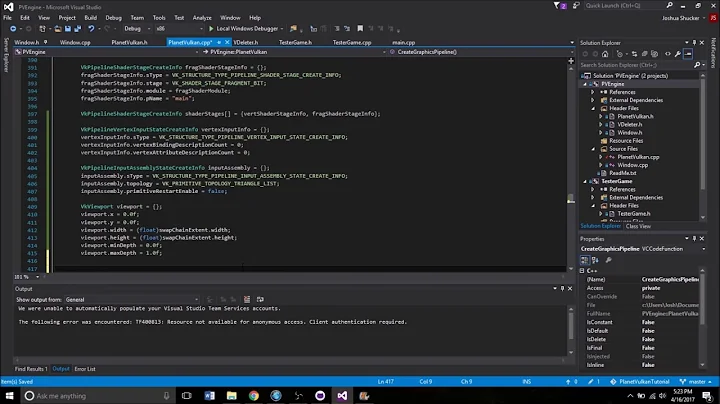This screenshot has height=404, width=720.
Task: Click the Property Pages wrench icon in Properties panel
Action: point(608,260)
